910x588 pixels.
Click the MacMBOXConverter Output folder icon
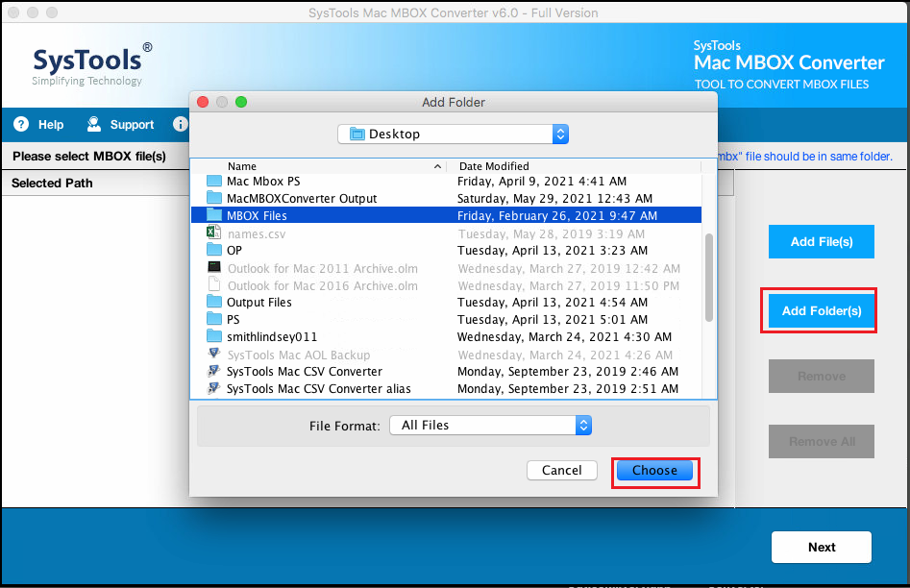(214, 198)
